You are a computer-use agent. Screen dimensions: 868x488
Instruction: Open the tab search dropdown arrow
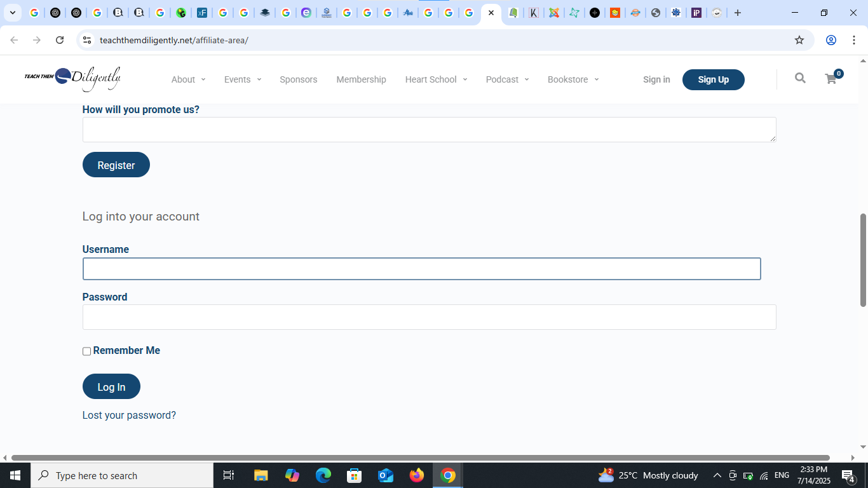(x=12, y=13)
